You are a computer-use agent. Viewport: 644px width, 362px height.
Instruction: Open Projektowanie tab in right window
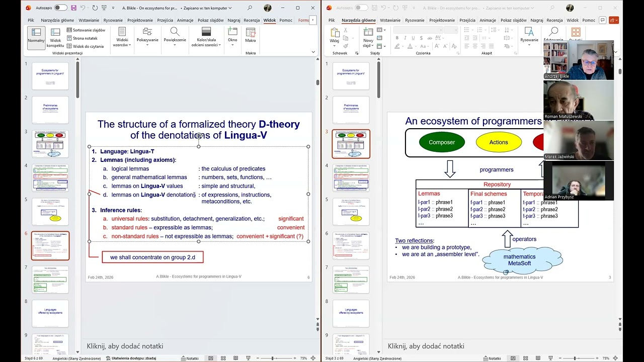tap(442, 20)
